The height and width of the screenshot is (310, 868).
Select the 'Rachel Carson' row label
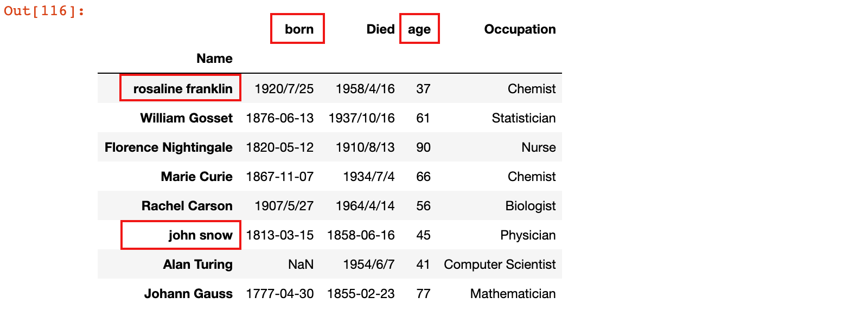click(x=187, y=206)
